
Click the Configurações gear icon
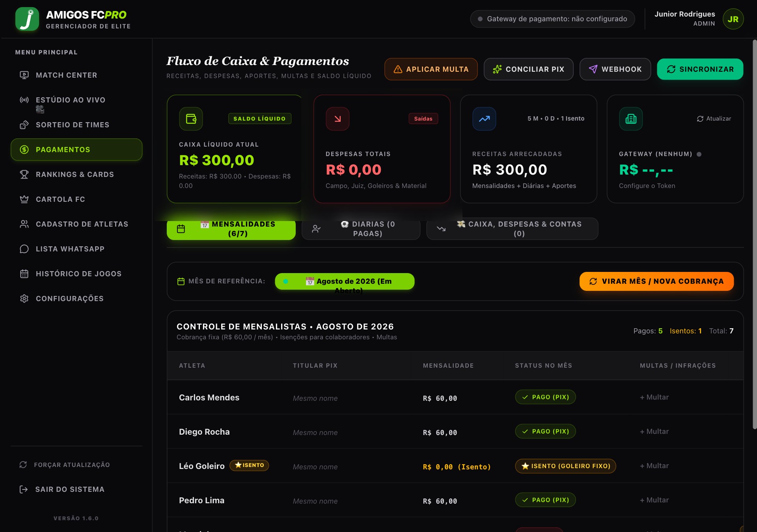tap(24, 298)
